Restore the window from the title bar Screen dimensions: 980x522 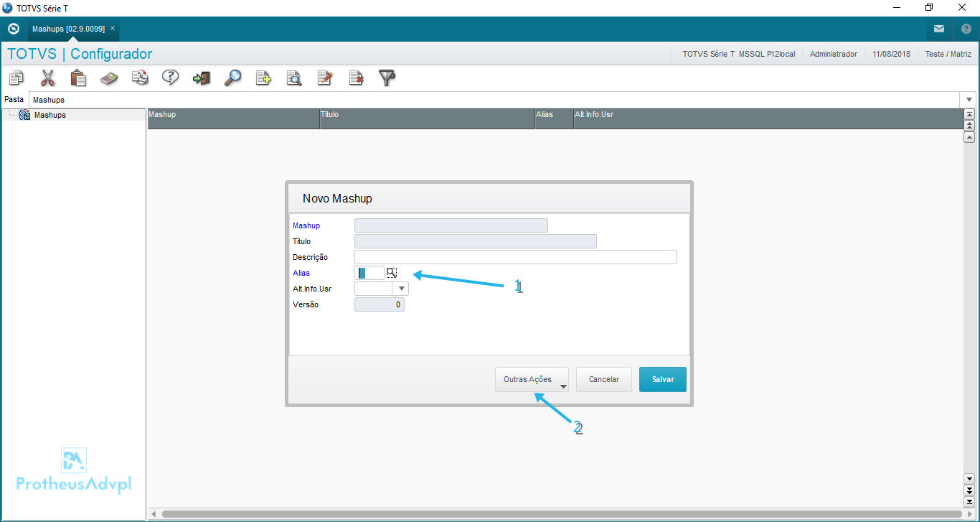point(929,7)
